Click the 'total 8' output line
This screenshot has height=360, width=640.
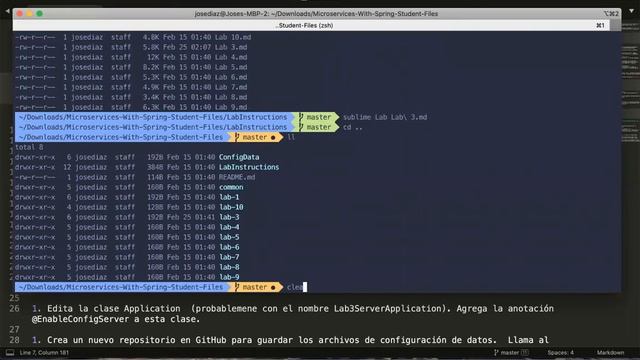(x=29, y=147)
